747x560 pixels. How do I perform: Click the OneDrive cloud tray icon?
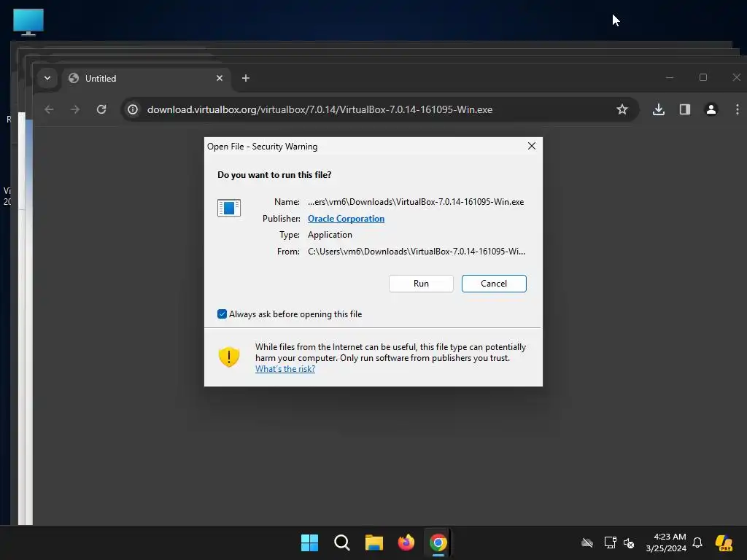[x=587, y=542]
